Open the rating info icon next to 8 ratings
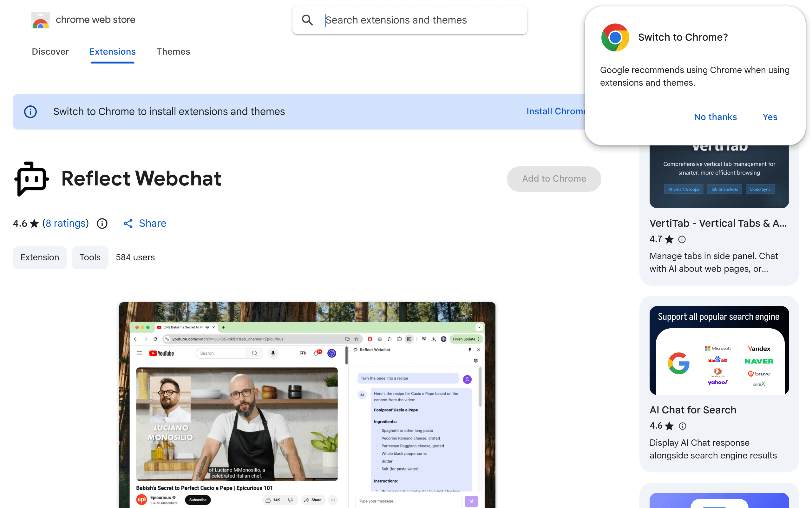 click(x=102, y=224)
